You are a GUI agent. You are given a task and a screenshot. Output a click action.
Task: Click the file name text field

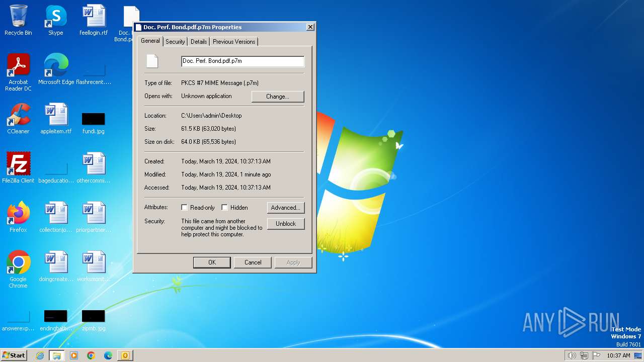click(243, 61)
